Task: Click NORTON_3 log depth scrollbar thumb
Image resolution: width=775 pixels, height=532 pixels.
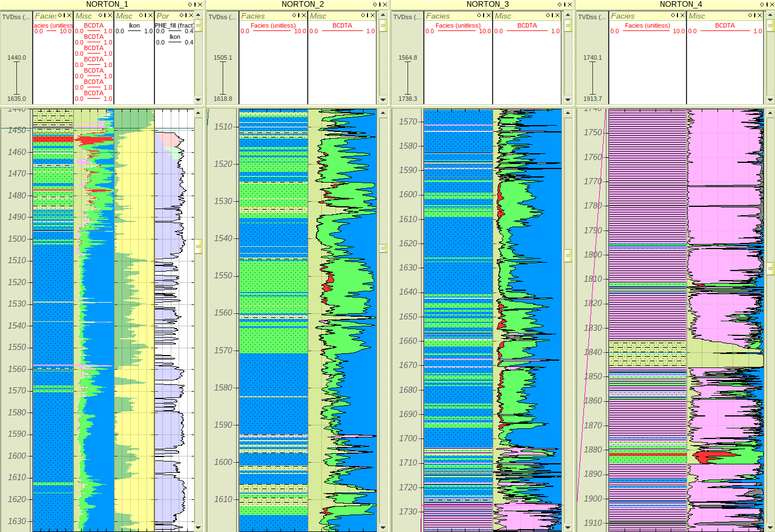Action: (568, 256)
